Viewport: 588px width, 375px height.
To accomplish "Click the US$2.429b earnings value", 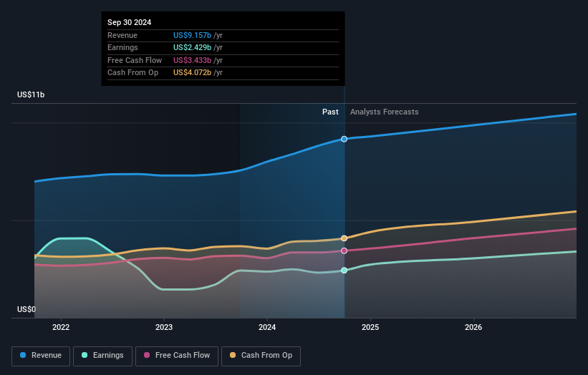I will pos(192,47).
